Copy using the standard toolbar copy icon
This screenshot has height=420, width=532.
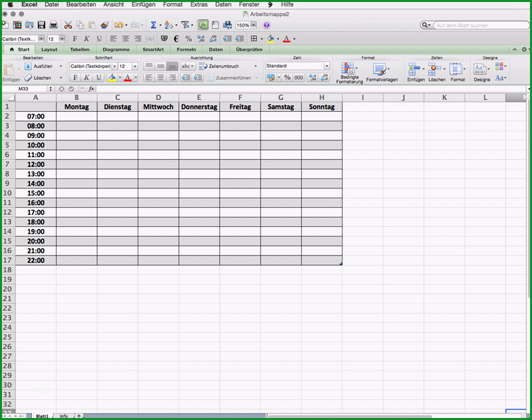80,25
